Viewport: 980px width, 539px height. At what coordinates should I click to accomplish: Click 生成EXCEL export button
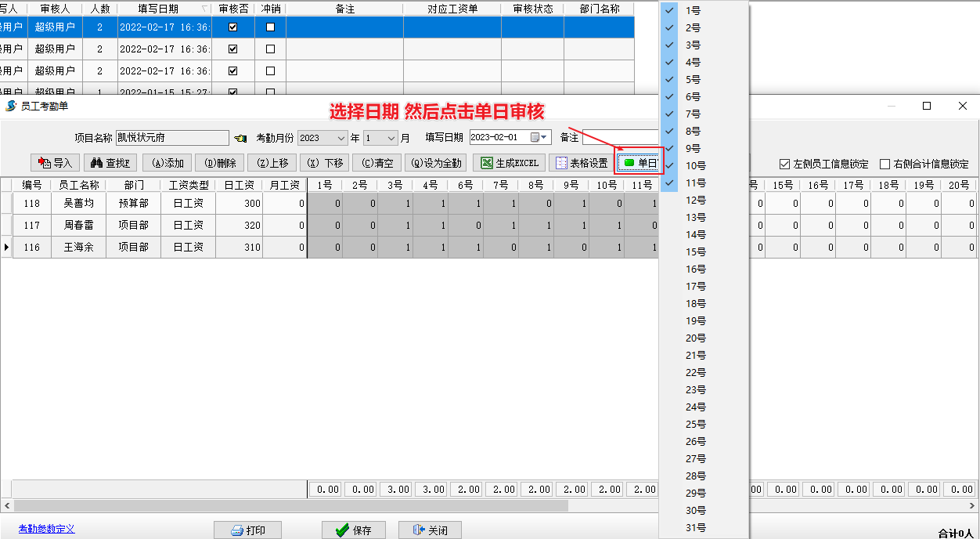pyautogui.click(x=510, y=163)
